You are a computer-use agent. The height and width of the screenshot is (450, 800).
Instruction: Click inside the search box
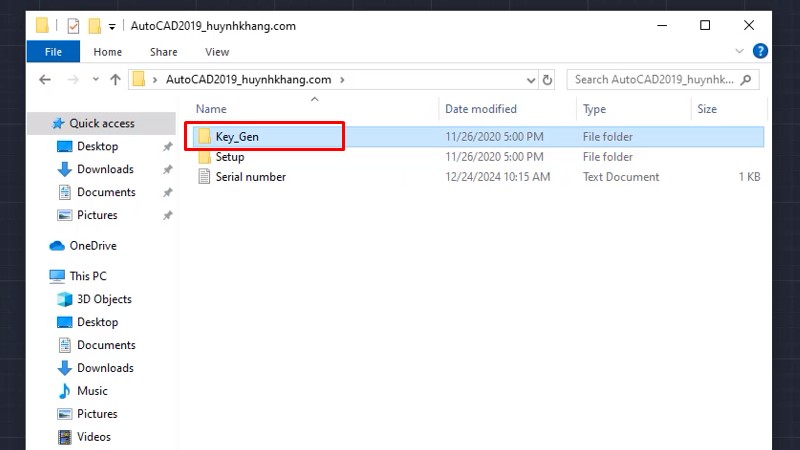click(x=655, y=79)
